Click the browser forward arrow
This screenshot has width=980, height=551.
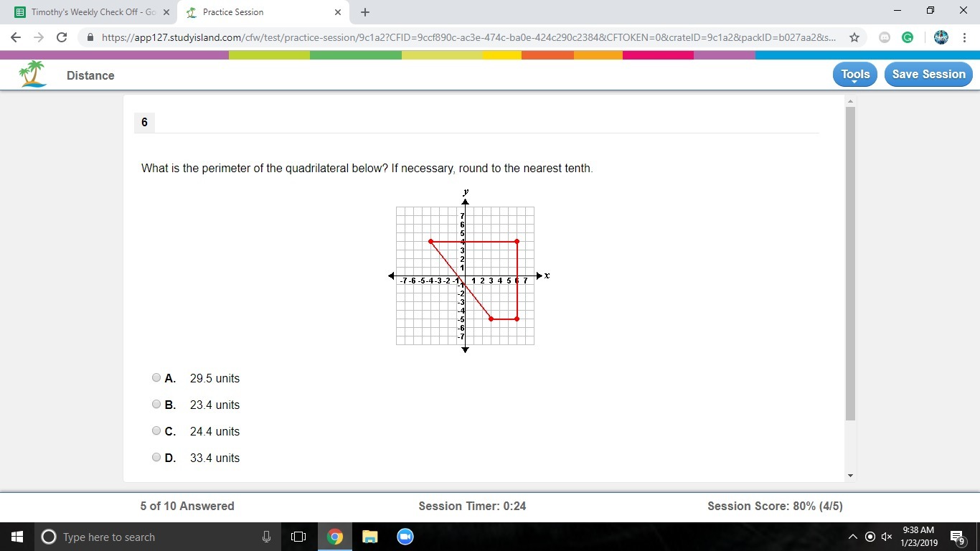coord(39,37)
